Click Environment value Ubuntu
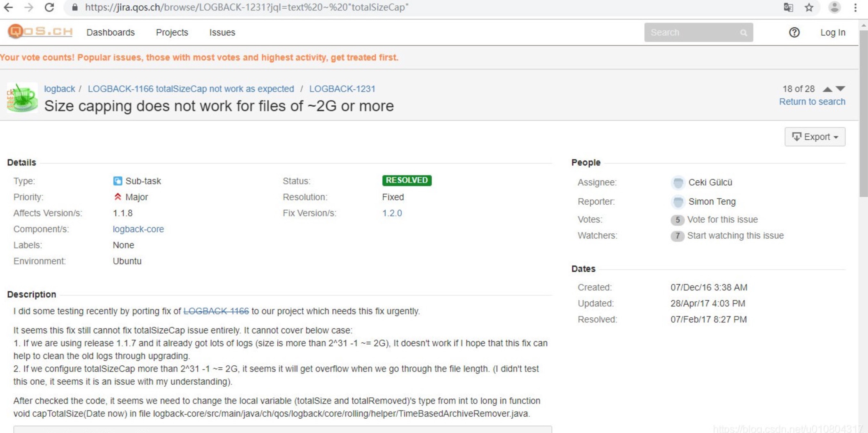Image resolution: width=868 pixels, height=433 pixels. pos(127,261)
